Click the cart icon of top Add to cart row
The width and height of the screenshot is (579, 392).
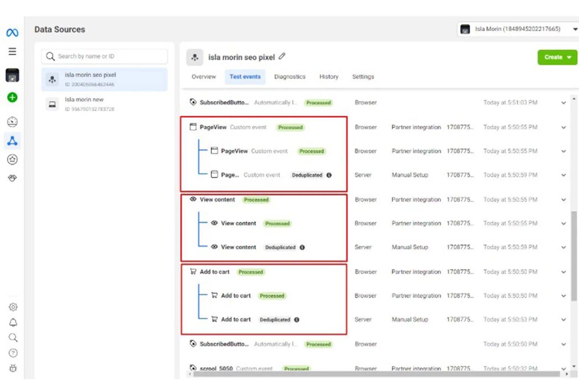193,271
